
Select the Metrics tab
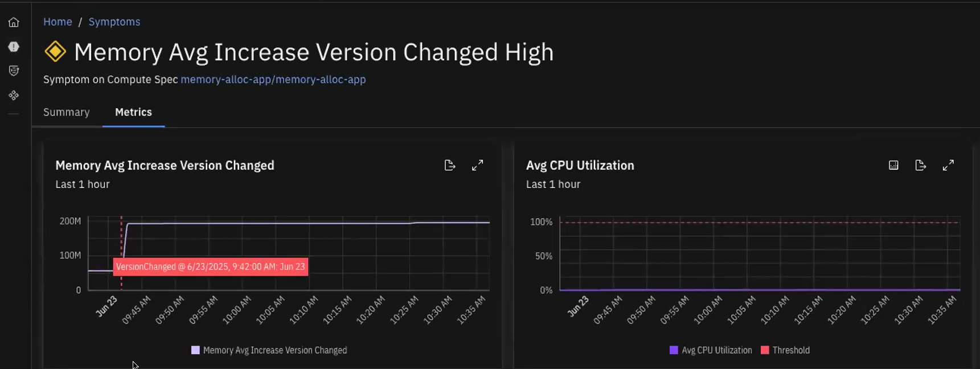tap(133, 112)
